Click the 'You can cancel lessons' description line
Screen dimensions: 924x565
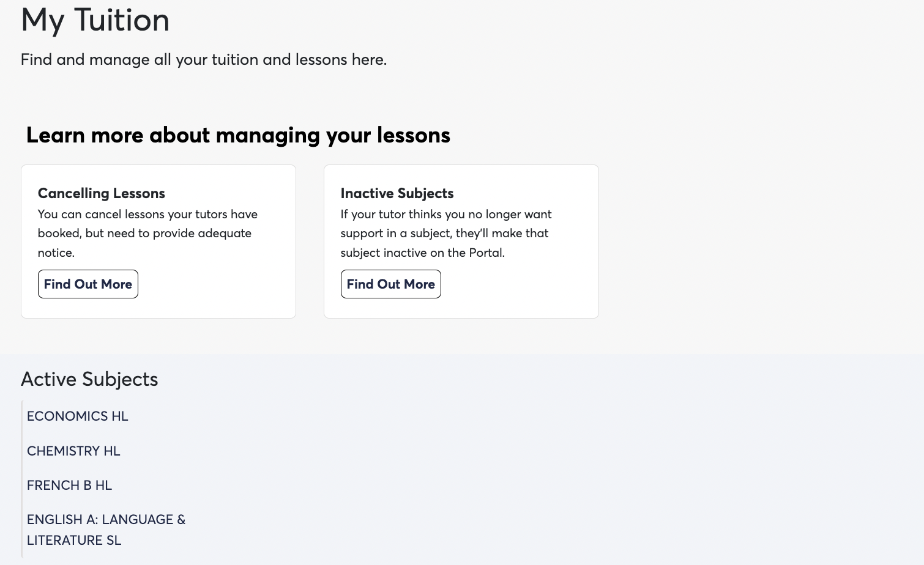coord(147,215)
